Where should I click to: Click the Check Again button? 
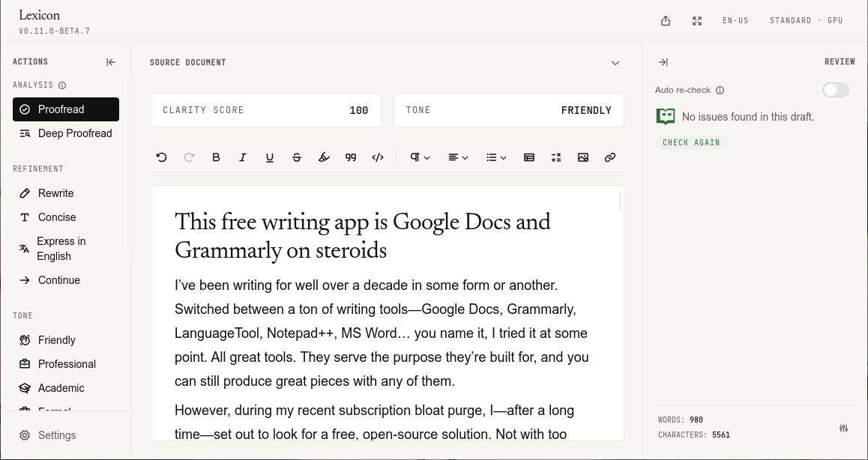691,143
